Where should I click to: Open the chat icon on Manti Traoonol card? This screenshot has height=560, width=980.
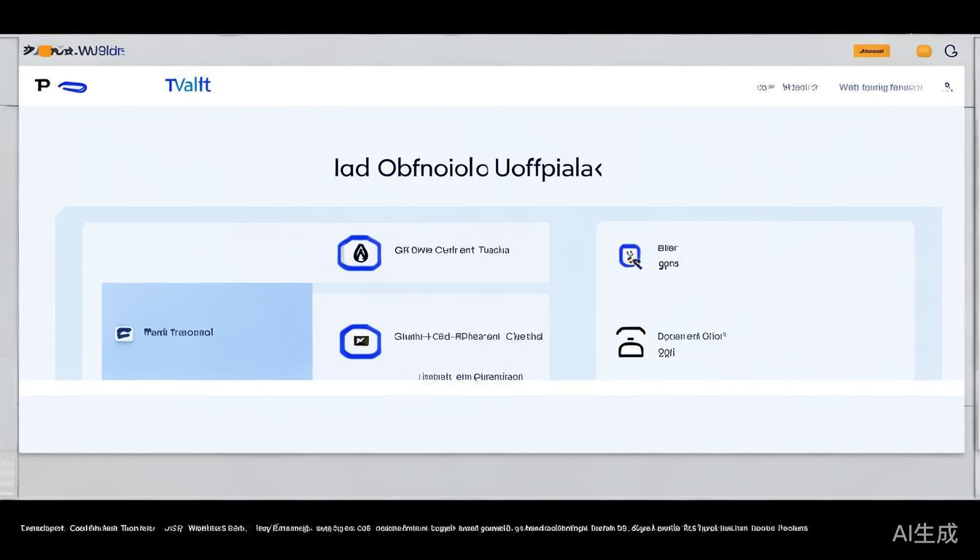(124, 332)
